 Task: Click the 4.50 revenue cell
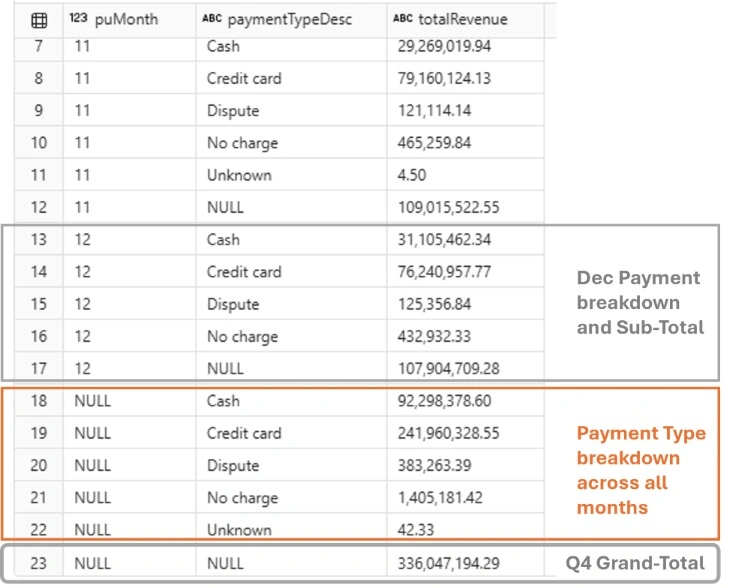[412, 176]
